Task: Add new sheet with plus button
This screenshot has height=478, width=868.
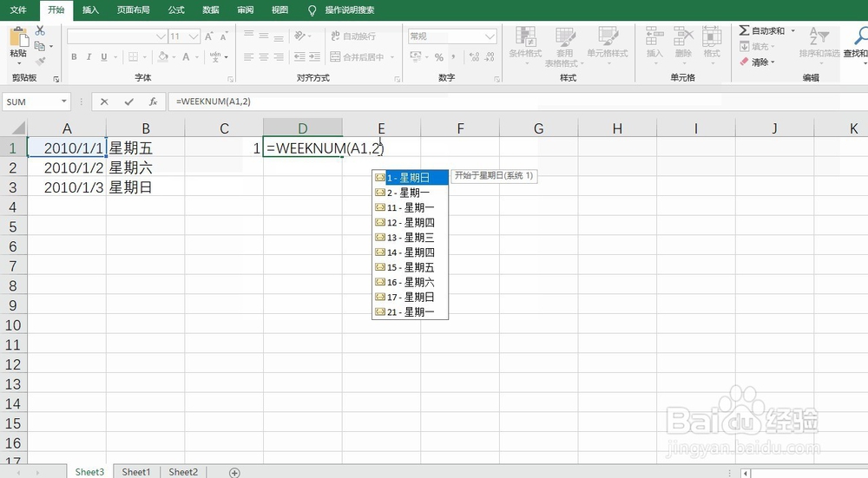Action: click(234, 473)
